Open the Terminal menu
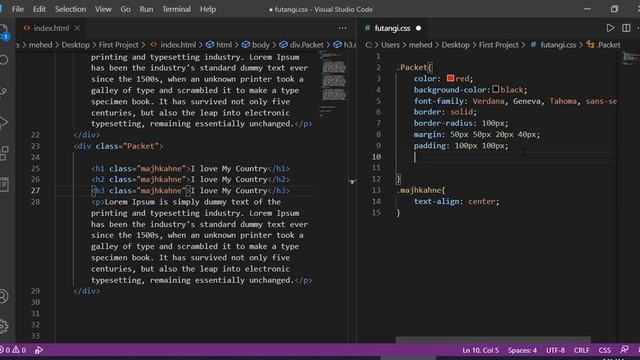640x360 pixels. coord(176,9)
